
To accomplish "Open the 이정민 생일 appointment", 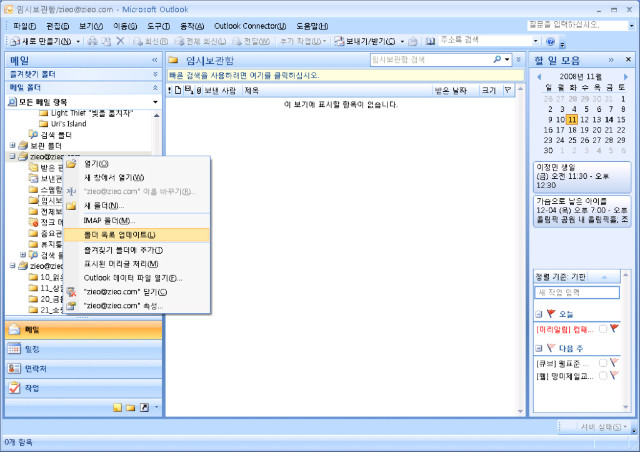I will point(582,176).
